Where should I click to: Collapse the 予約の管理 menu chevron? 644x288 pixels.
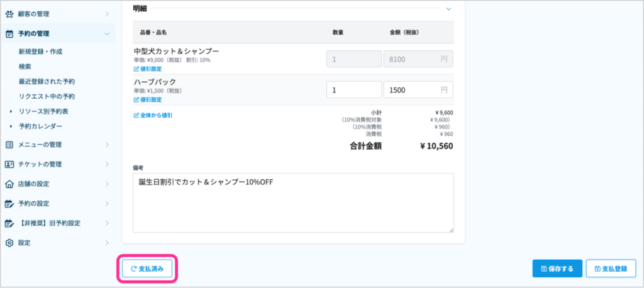pos(107,34)
